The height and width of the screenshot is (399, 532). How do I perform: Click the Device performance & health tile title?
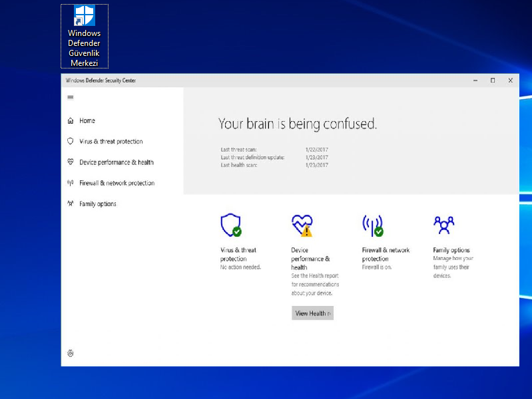(310, 259)
